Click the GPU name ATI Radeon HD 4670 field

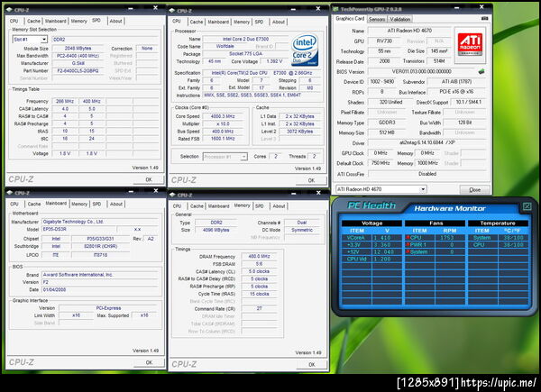coord(409,31)
